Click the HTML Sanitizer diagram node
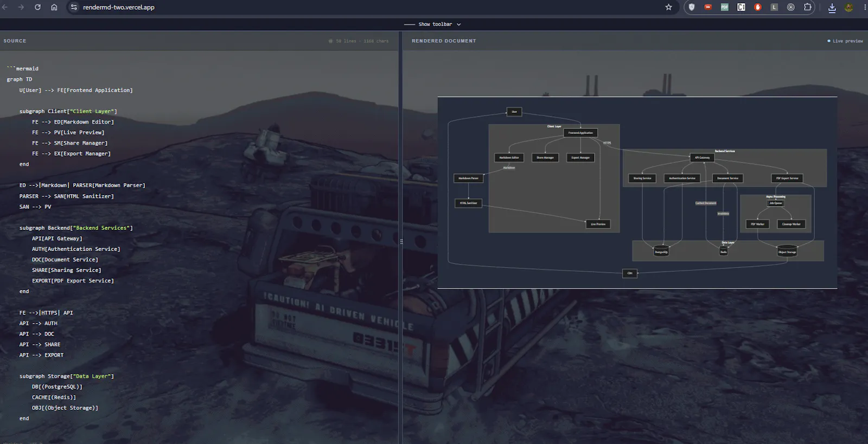The width and height of the screenshot is (868, 444). tap(468, 203)
